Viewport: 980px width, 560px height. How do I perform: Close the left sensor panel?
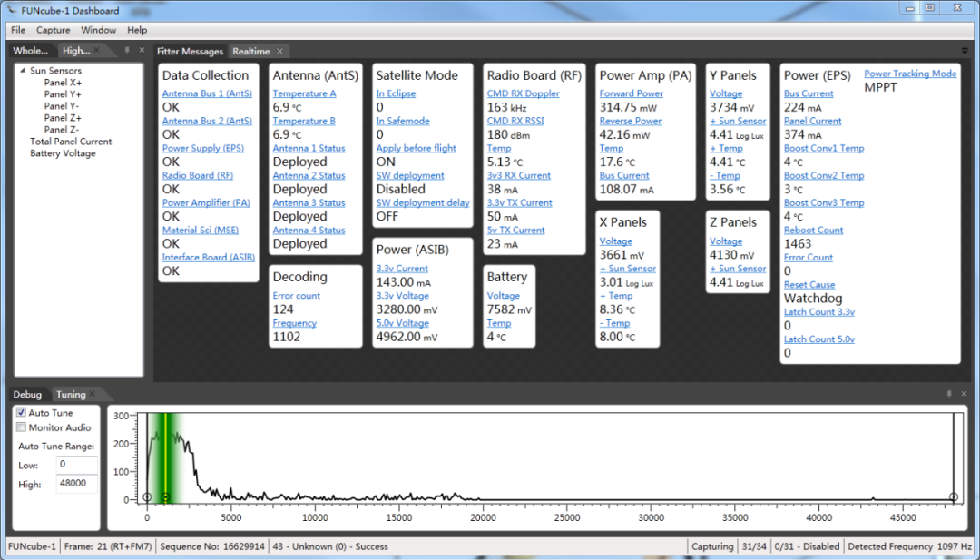tap(142, 50)
